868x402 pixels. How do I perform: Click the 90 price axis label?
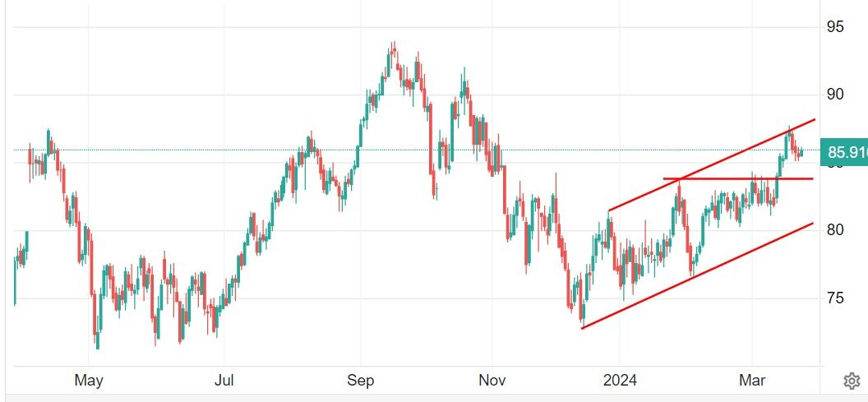pos(836,94)
